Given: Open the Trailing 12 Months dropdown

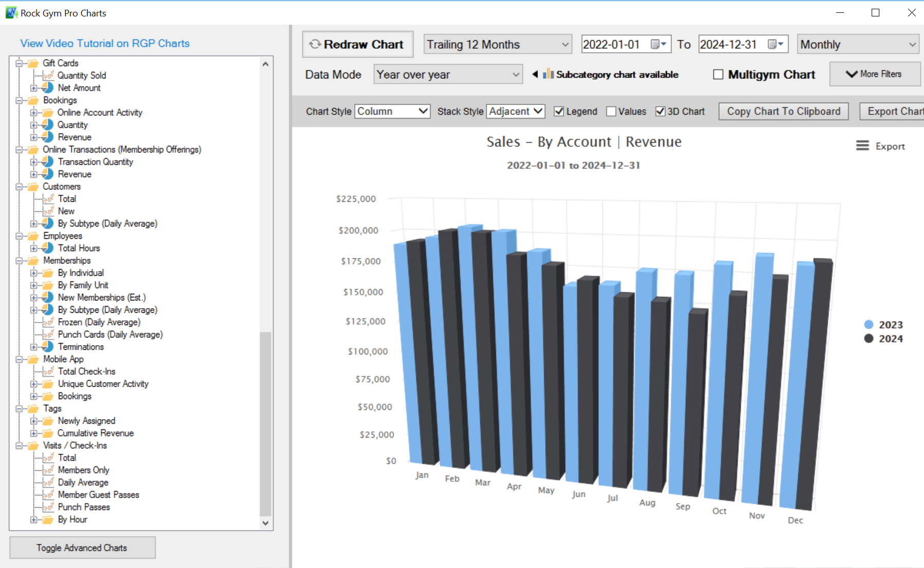Looking at the screenshot, I should click(497, 45).
